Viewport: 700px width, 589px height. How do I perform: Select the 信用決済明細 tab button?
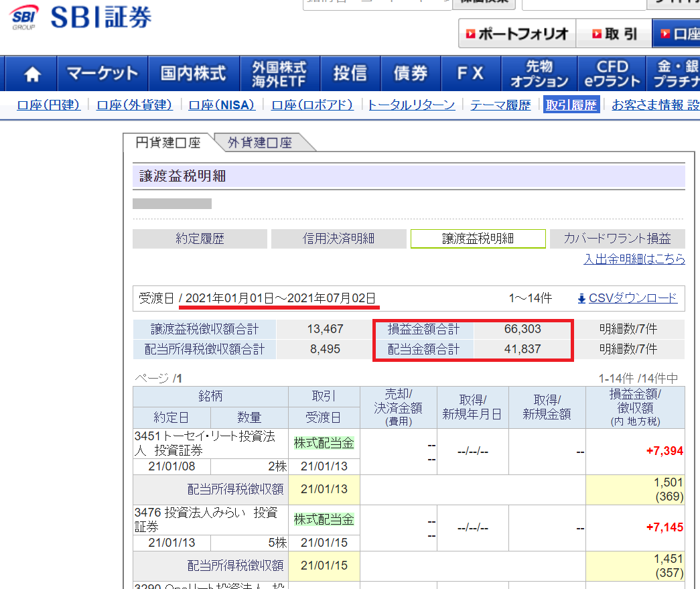(338, 239)
